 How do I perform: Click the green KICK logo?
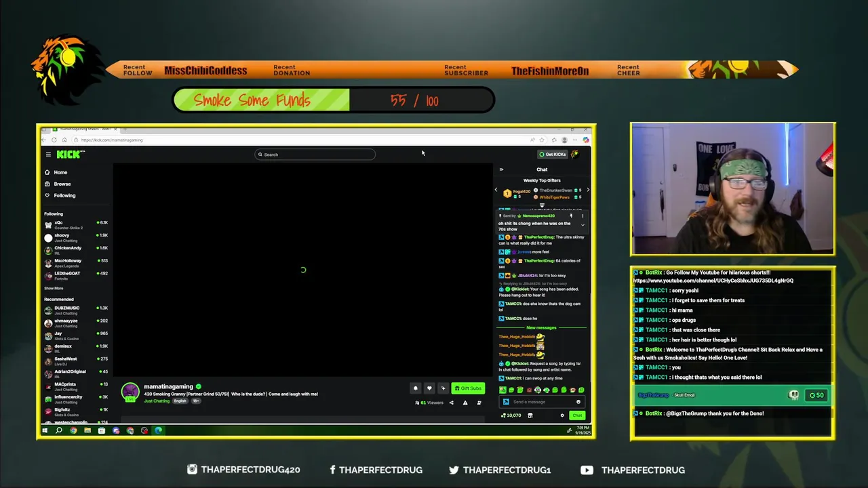(70, 155)
